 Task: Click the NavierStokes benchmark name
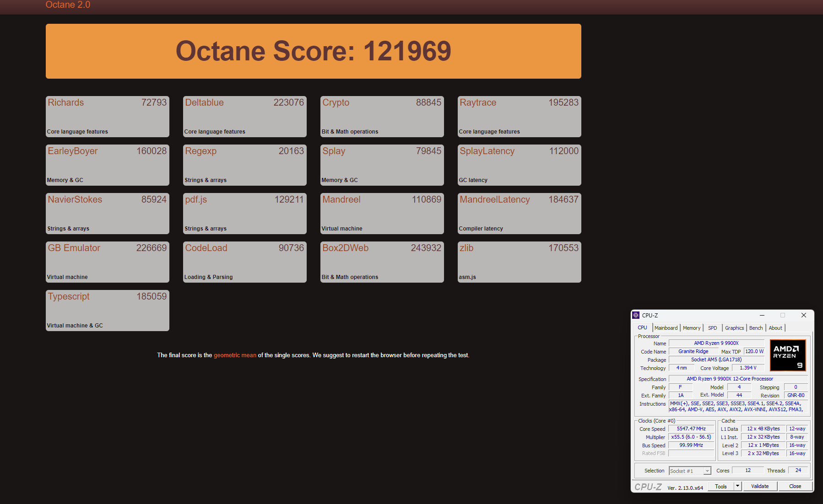pyautogui.click(x=75, y=199)
